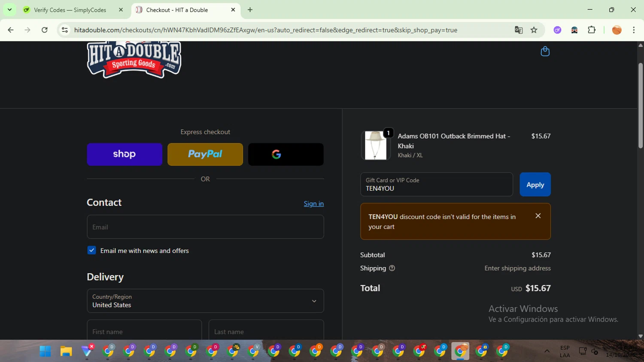
Task: Bookmark this page with the star
Action: coord(534,30)
